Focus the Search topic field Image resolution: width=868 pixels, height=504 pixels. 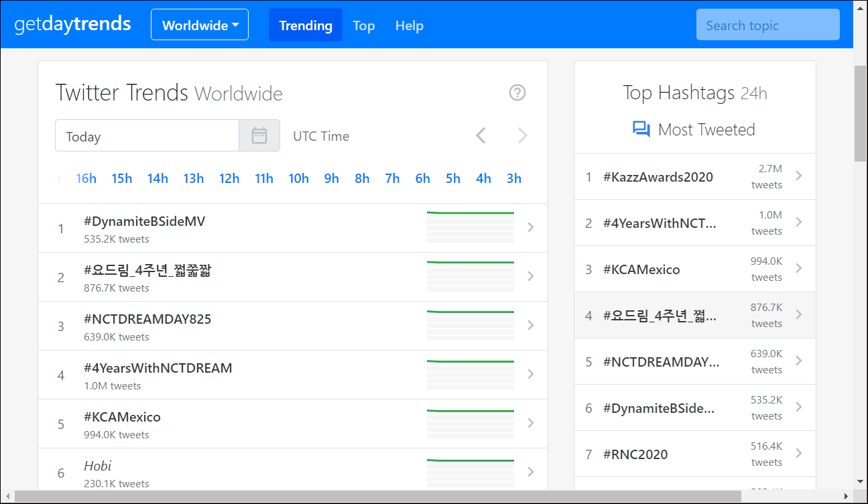(x=767, y=25)
